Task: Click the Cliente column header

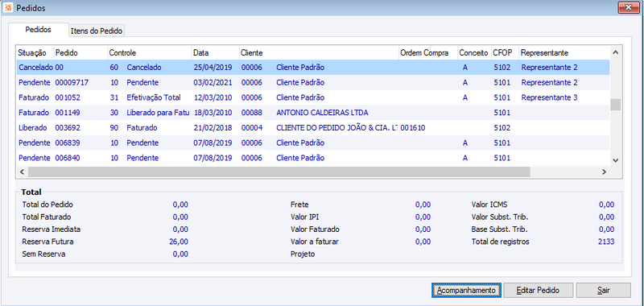Action: [319, 52]
